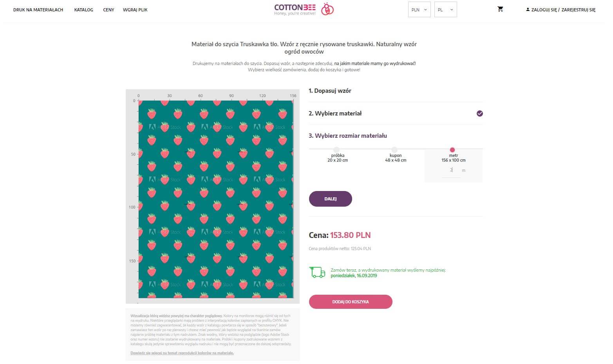Click the chevron on the PLN selector

click(x=425, y=10)
